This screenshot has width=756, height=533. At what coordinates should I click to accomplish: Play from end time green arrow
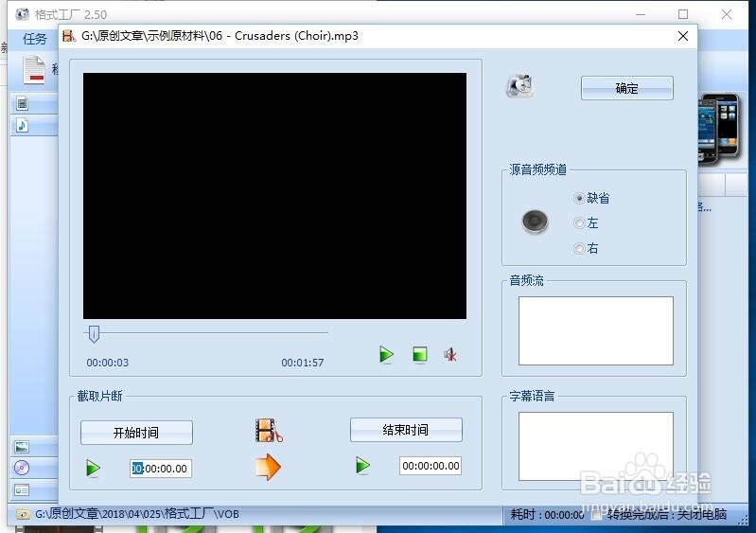pos(362,466)
